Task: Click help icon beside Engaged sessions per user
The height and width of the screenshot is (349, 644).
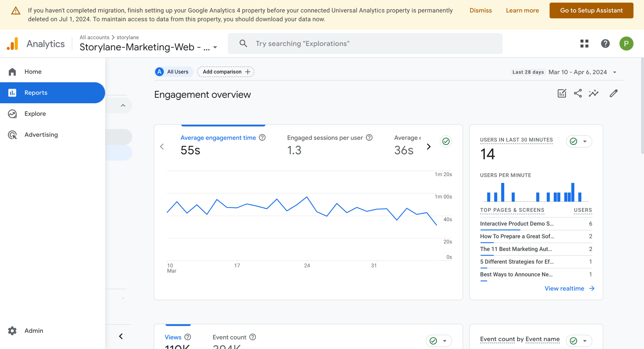Action: click(369, 137)
